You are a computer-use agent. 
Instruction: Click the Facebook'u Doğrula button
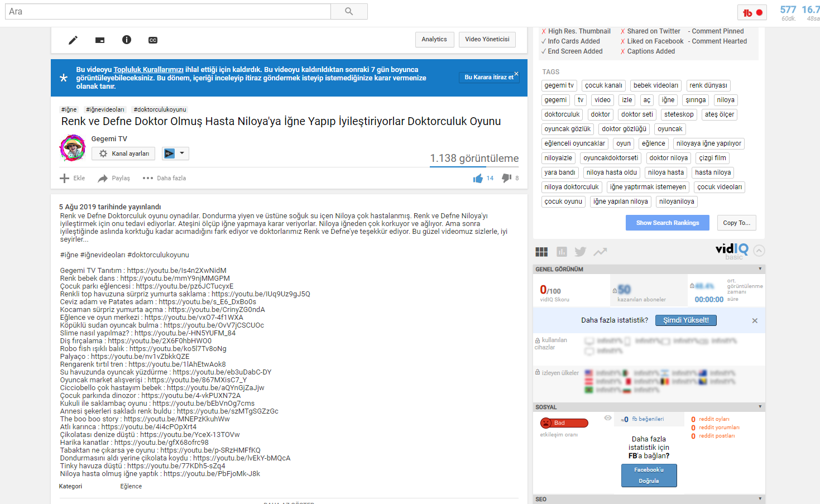point(649,476)
